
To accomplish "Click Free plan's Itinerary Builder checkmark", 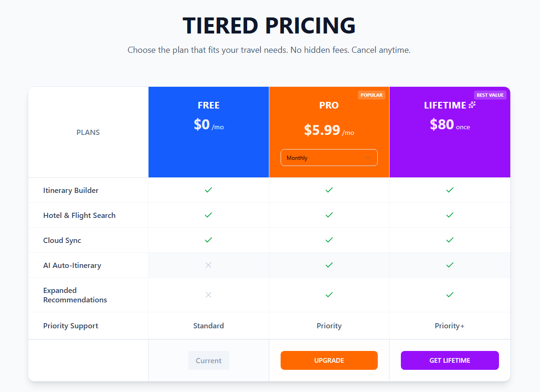I will (208, 190).
